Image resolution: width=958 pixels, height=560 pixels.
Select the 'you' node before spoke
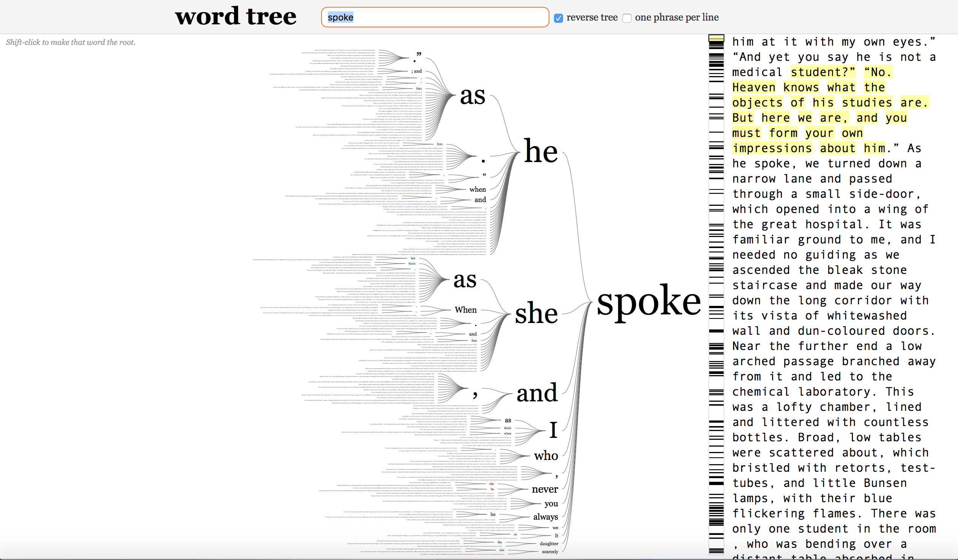551,503
